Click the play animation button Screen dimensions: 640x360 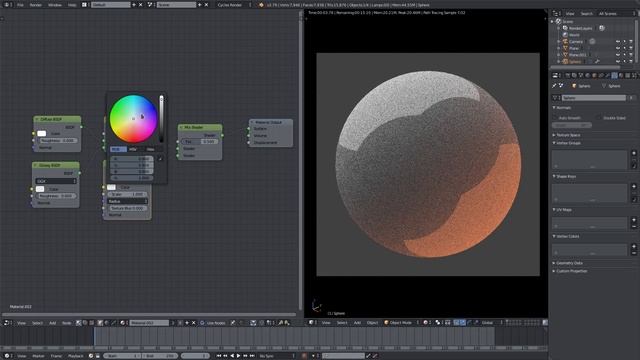pos(239,356)
